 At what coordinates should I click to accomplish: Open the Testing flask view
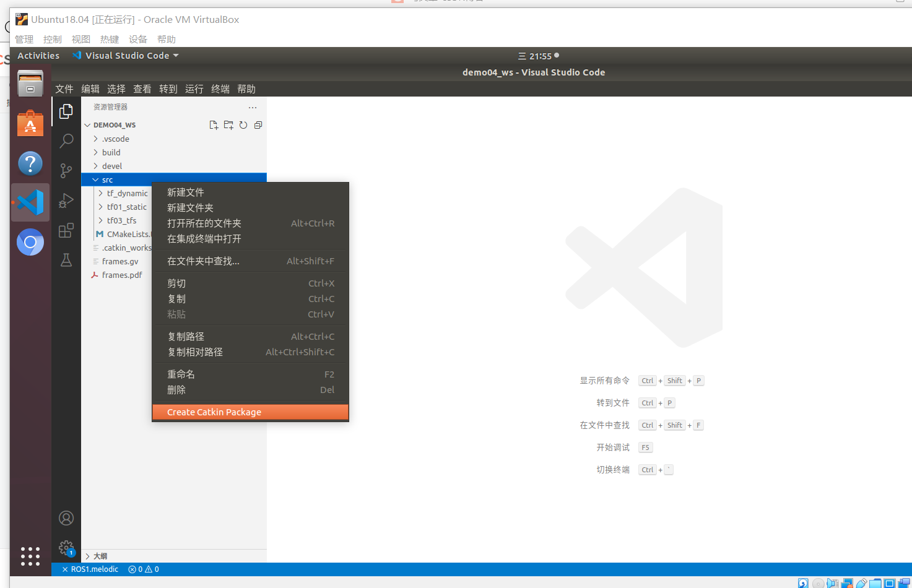click(x=66, y=260)
